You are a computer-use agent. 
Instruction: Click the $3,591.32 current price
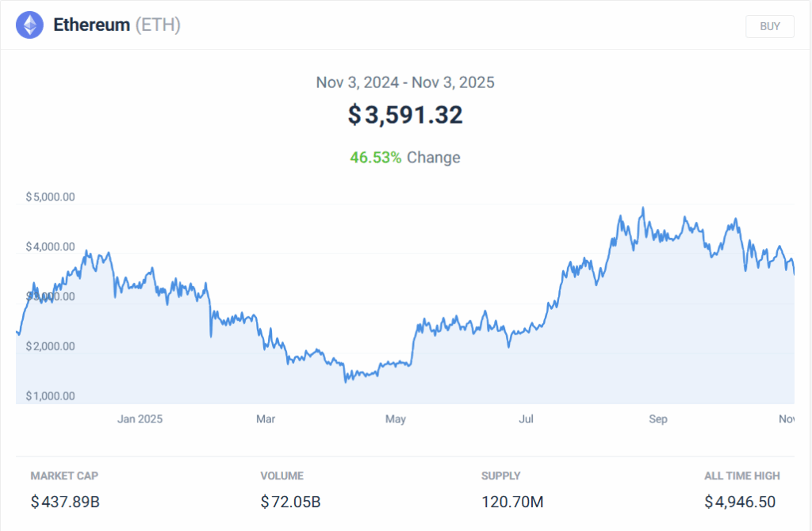(x=405, y=115)
